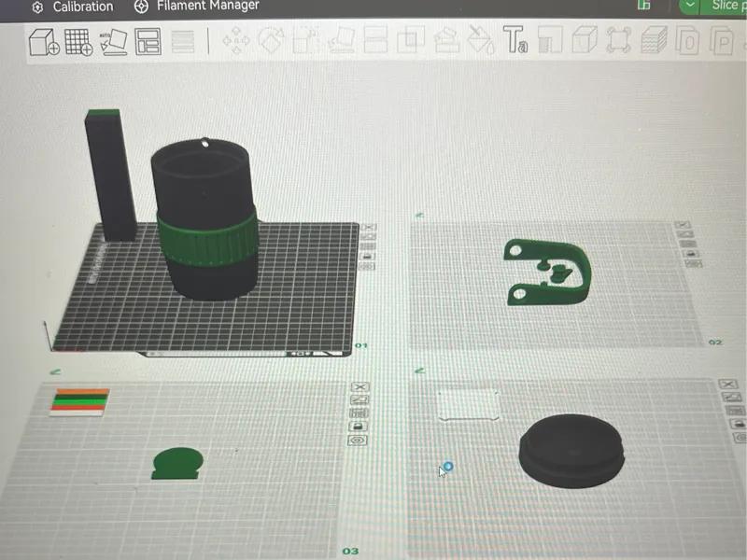The width and height of the screenshot is (747, 560).
Task: Activate the Lay on face tool
Action: click(341, 40)
